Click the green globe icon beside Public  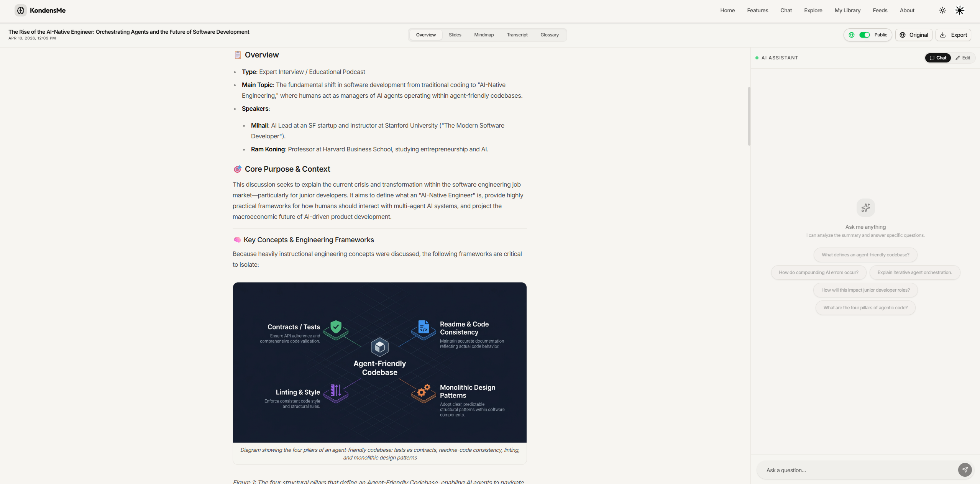(852, 35)
